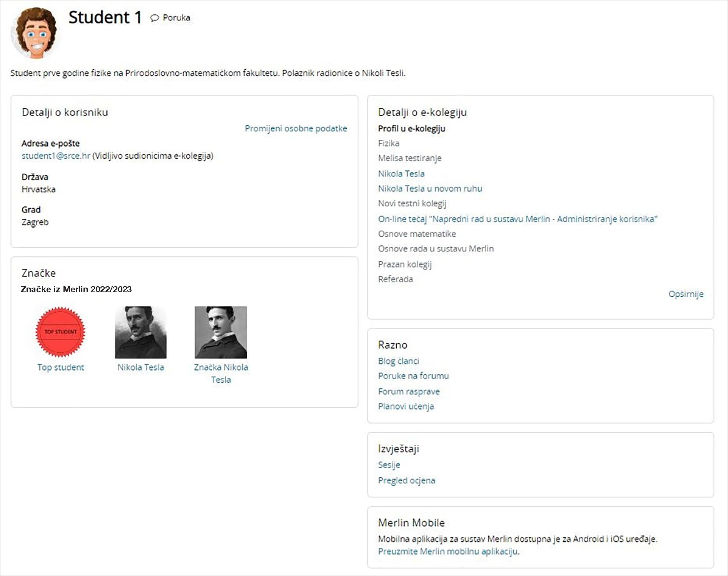Open Promijeni osobne podatke link
This screenshot has width=728, height=576.
pos(296,128)
